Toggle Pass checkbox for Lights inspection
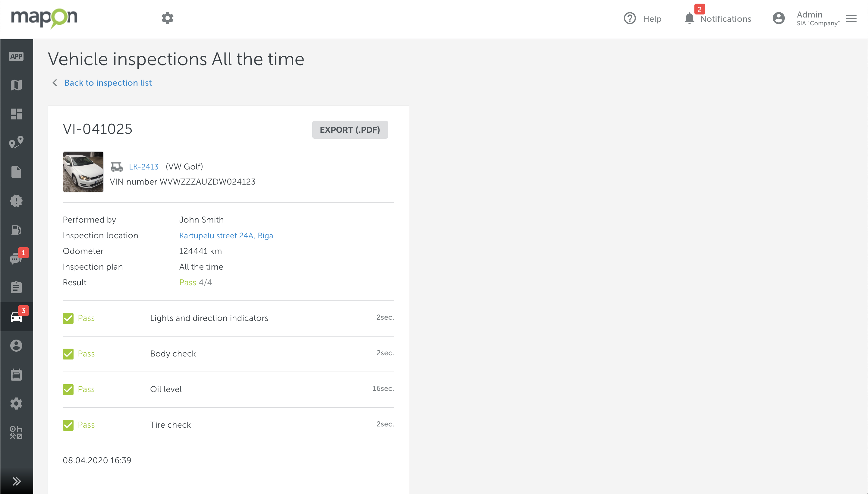The width and height of the screenshot is (868, 494). [x=68, y=317]
